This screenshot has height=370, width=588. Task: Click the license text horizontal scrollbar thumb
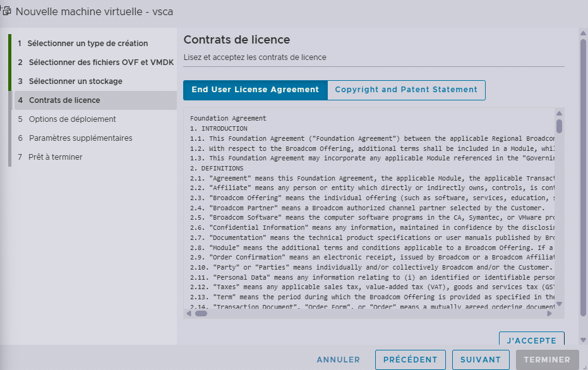(x=201, y=313)
